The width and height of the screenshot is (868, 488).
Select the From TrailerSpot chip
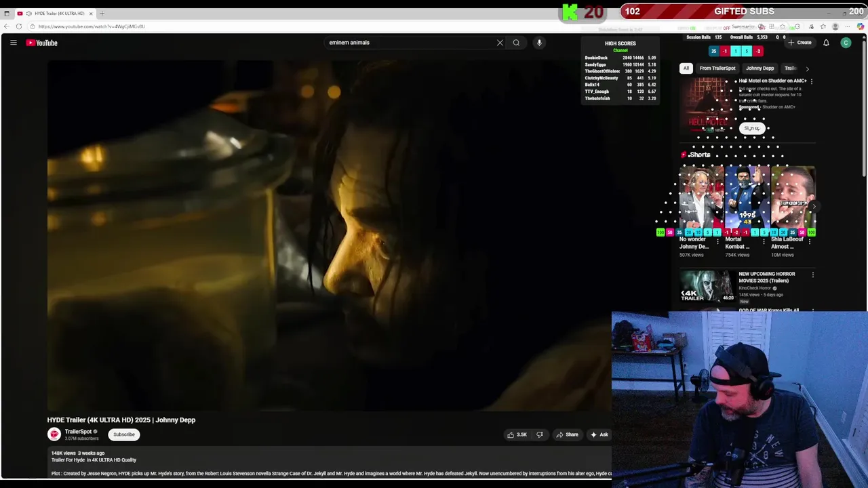point(717,68)
